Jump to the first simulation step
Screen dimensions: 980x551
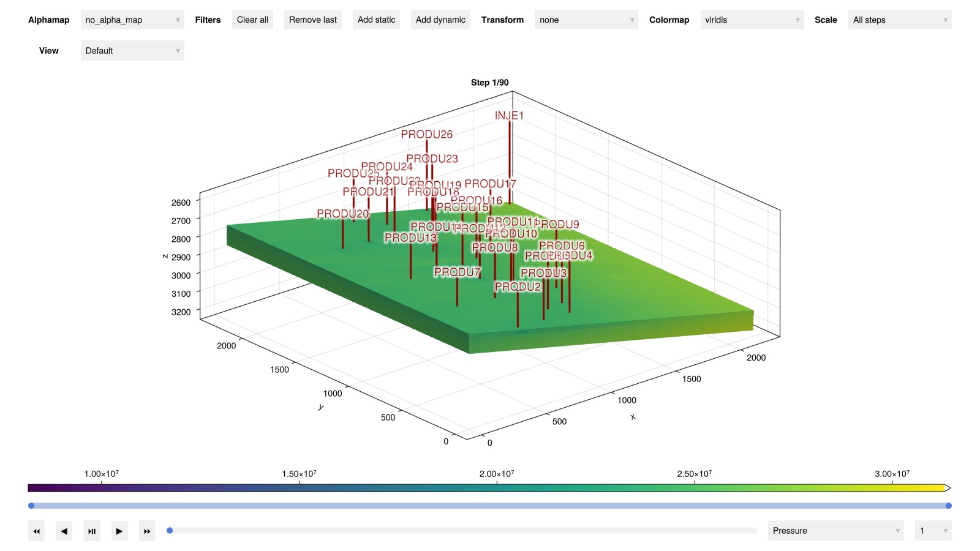[36, 531]
